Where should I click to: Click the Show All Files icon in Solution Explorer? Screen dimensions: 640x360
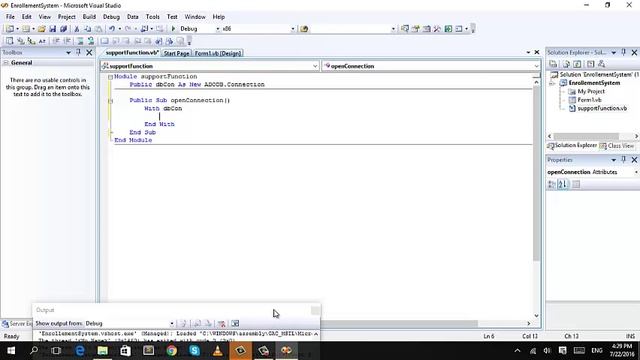(x=566, y=64)
